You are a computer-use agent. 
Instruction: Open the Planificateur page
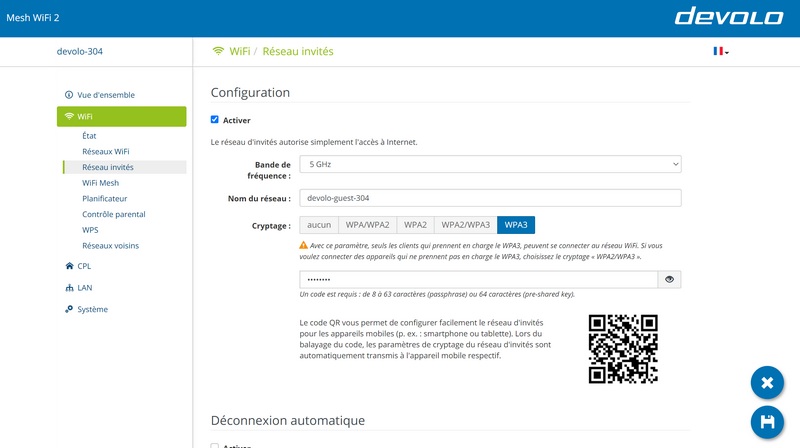coord(105,198)
